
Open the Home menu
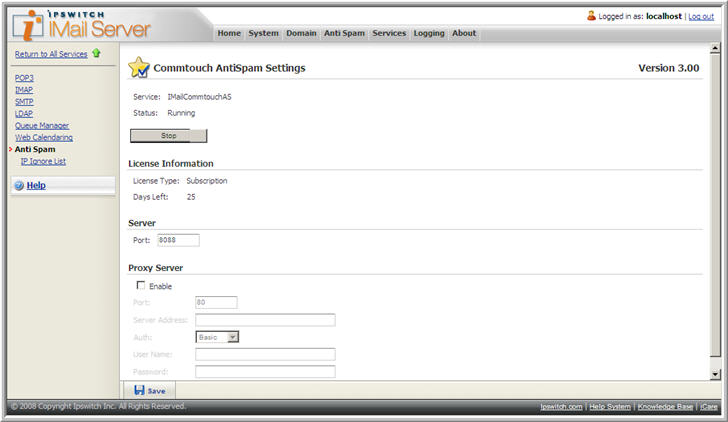click(x=229, y=33)
